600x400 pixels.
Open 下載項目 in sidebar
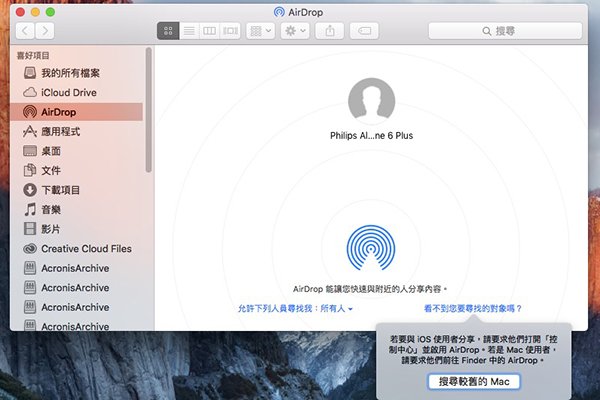[x=77, y=190]
